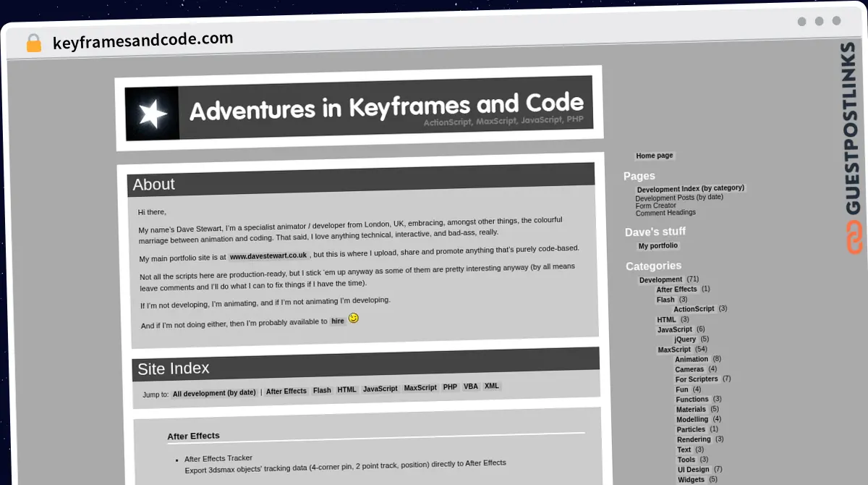Open My portfolio link

[x=658, y=246]
